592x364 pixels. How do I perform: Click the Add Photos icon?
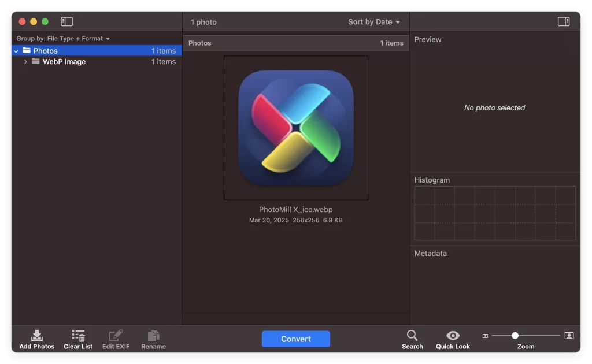point(37,336)
